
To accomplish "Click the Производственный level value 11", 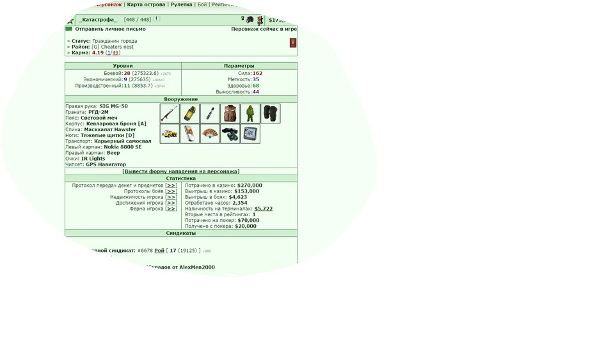I will pos(127,86).
